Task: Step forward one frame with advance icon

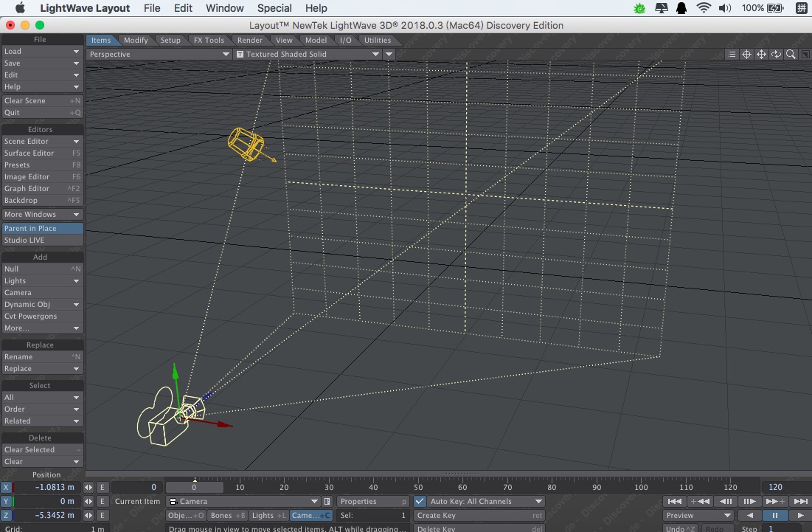Action: tap(750, 501)
